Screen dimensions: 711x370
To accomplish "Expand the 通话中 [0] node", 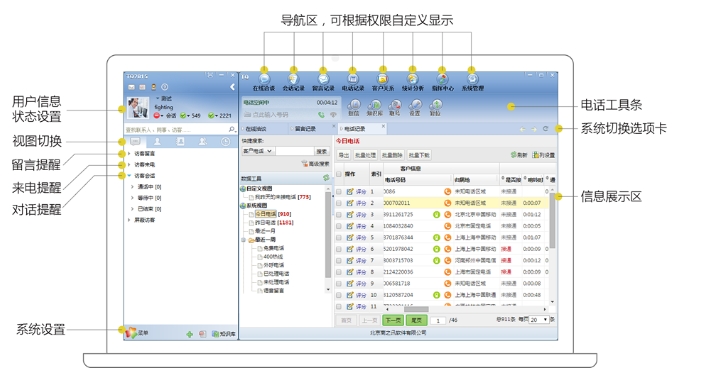I will click(x=132, y=187).
